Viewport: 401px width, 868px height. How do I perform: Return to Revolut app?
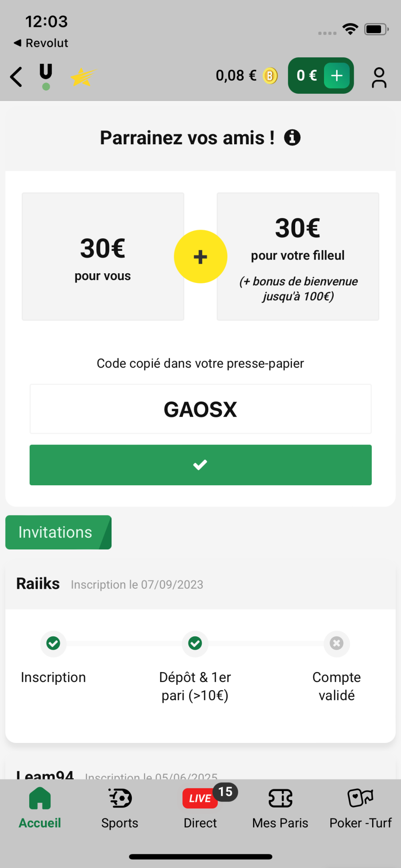[x=41, y=43]
